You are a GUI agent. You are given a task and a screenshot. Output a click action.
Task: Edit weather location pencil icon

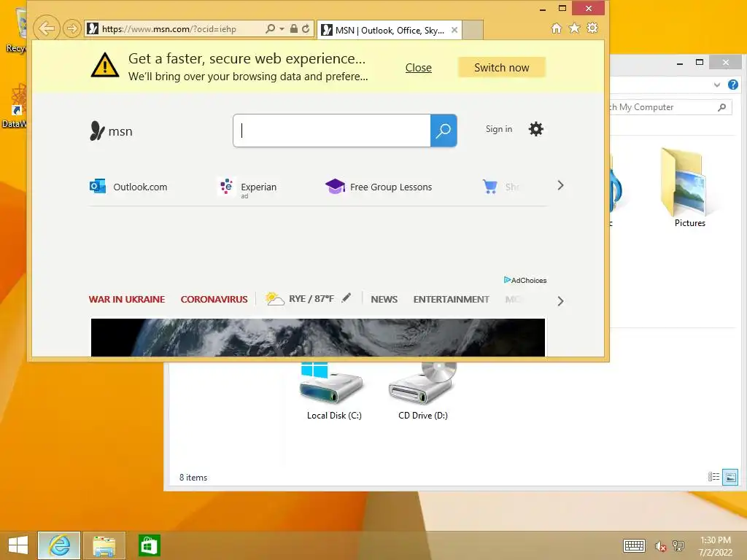click(x=347, y=297)
